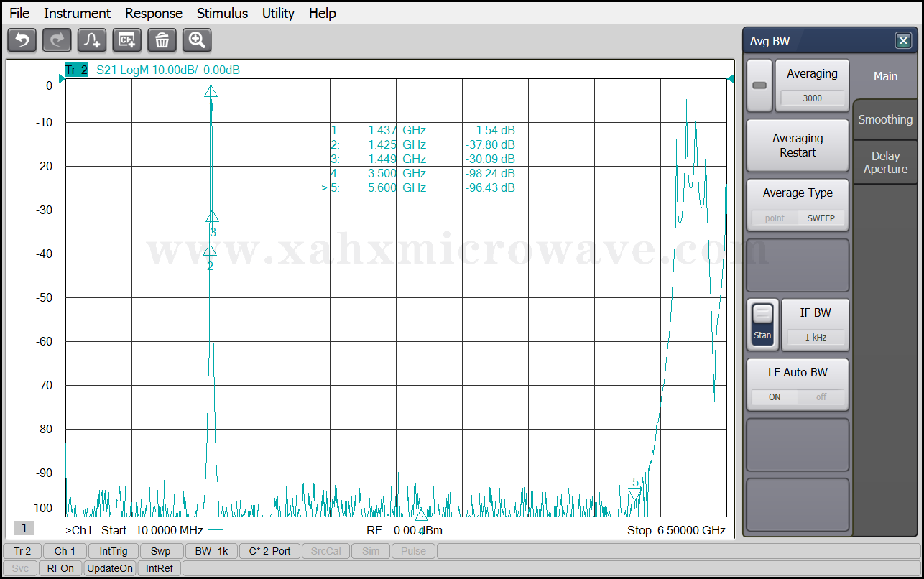Open the Response menu
The width and height of the screenshot is (924, 579).
(x=154, y=13)
